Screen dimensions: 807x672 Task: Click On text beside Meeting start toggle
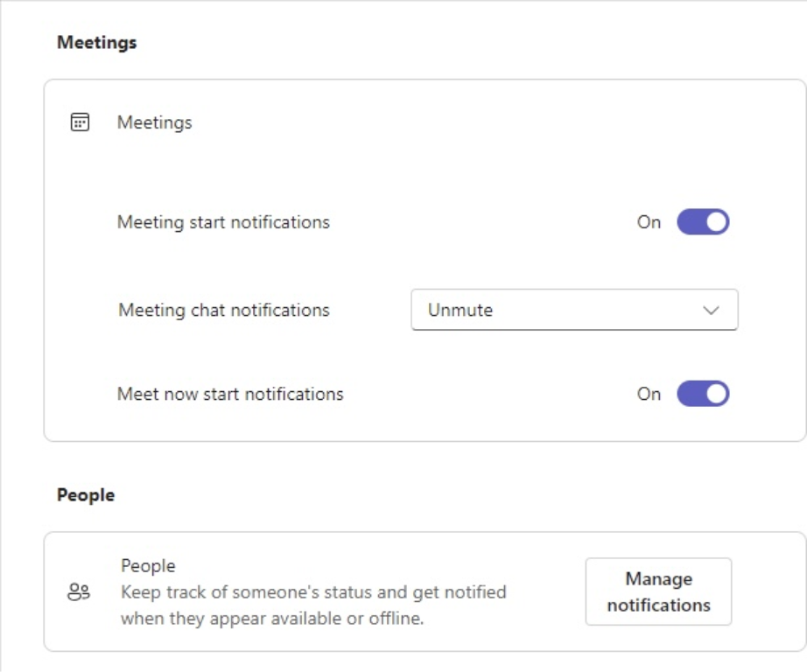tap(649, 222)
